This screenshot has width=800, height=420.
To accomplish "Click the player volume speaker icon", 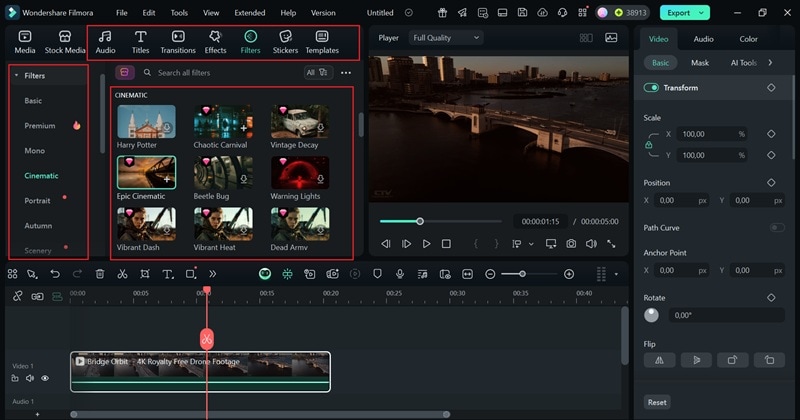I will tap(591, 244).
